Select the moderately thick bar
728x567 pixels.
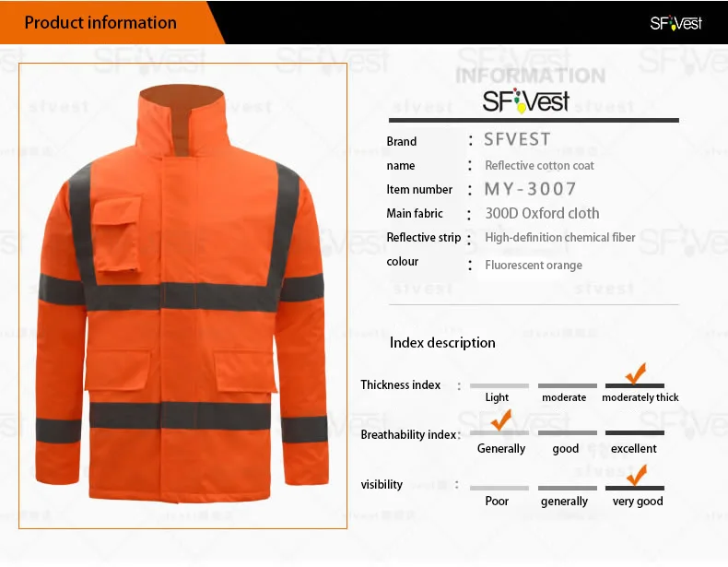pyautogui.click(x=635, y=386)
